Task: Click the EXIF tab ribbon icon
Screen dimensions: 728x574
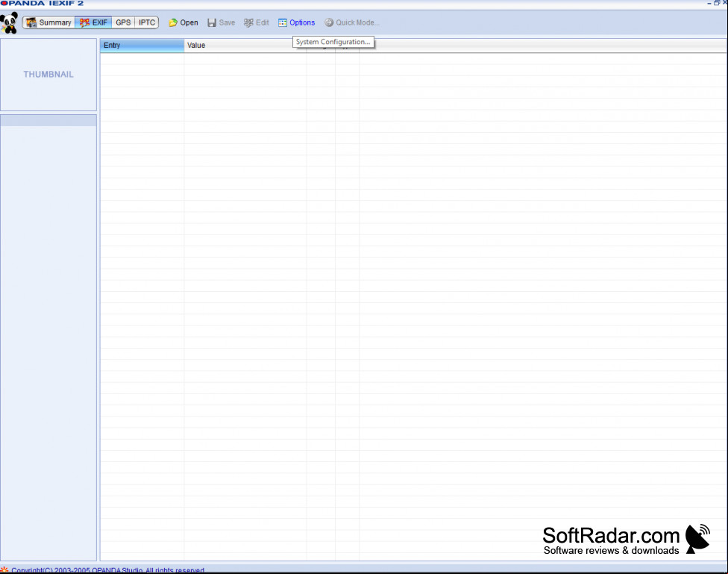Action: pyautogui.click(x=84, y=22)
